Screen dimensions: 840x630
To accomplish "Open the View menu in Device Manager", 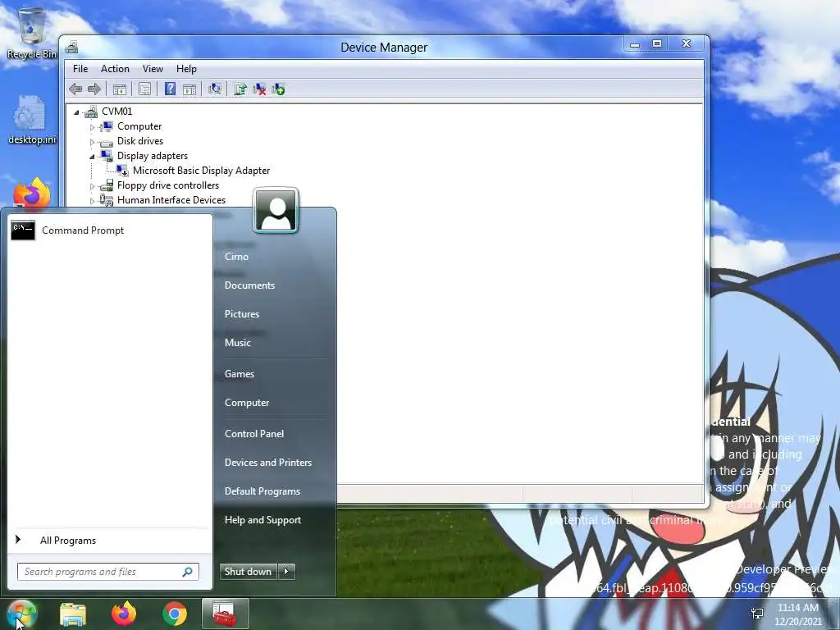I will 153,69.
